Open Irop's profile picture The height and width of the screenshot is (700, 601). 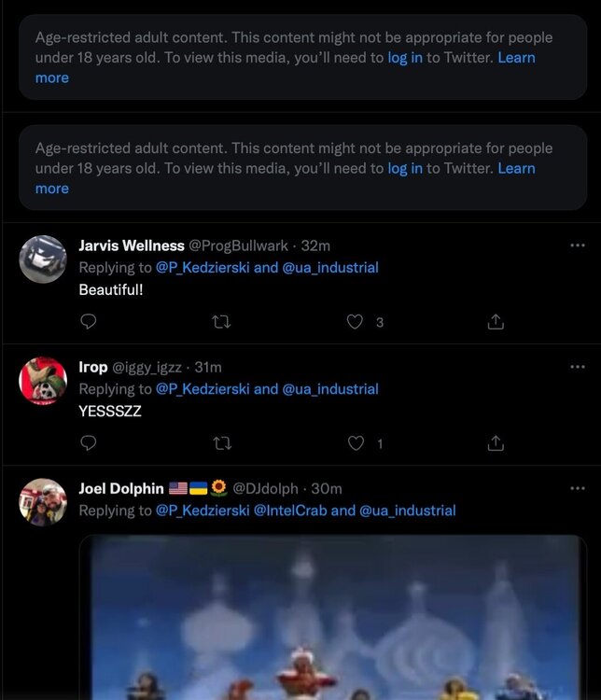coord(43,381)
